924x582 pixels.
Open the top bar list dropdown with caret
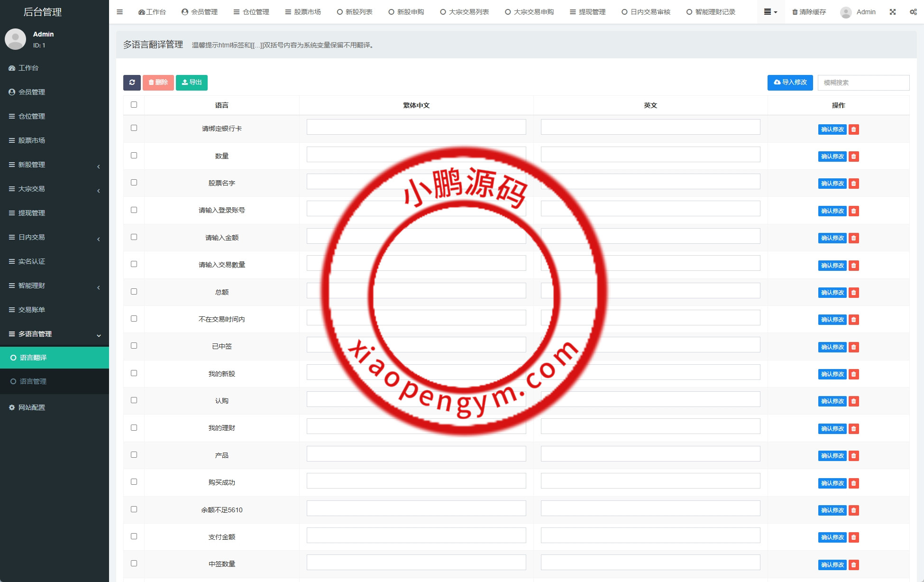coord(770,12)
